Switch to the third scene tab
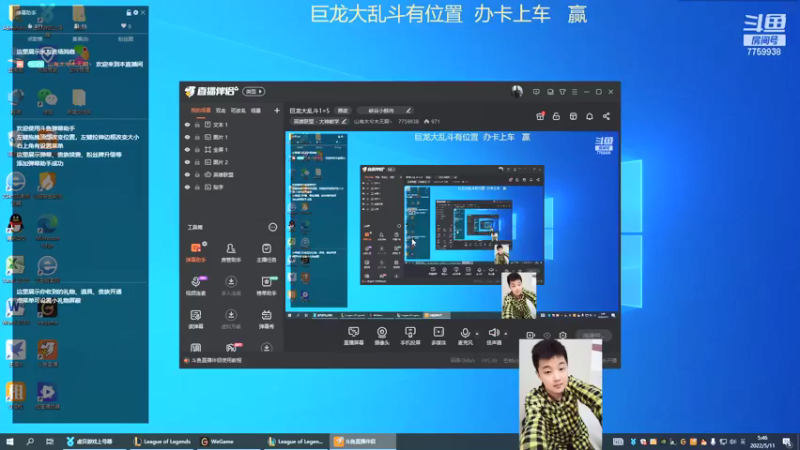Screen dimensions: 800x450 (x=238, y=111)
